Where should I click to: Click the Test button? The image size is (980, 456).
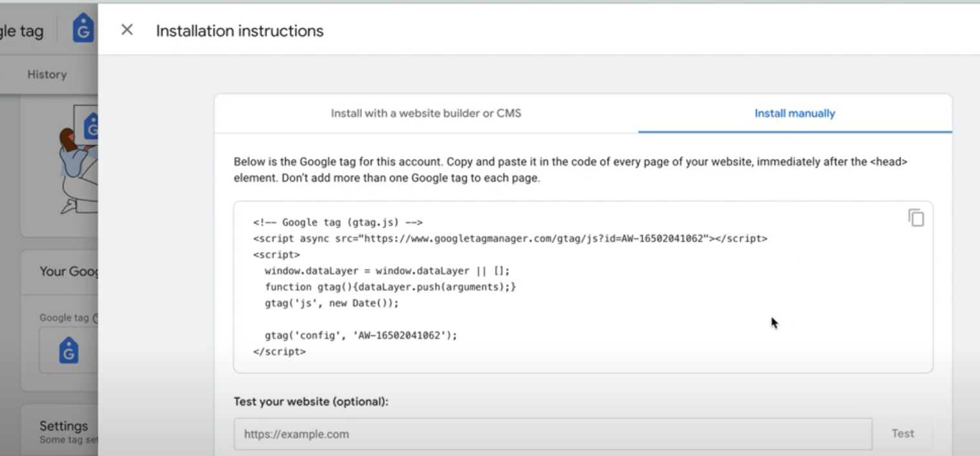(902, 434)
